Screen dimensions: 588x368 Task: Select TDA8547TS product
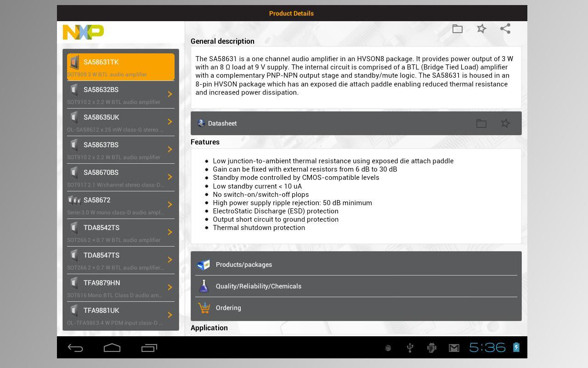[x=121, y=260]
